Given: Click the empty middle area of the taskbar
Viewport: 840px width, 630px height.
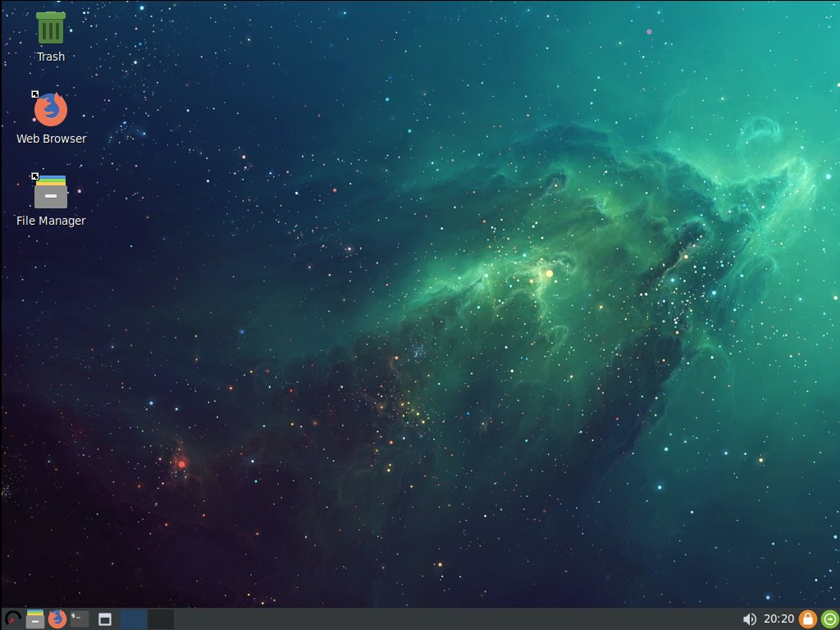Looking at the screenshot, I should click(451, 619).
